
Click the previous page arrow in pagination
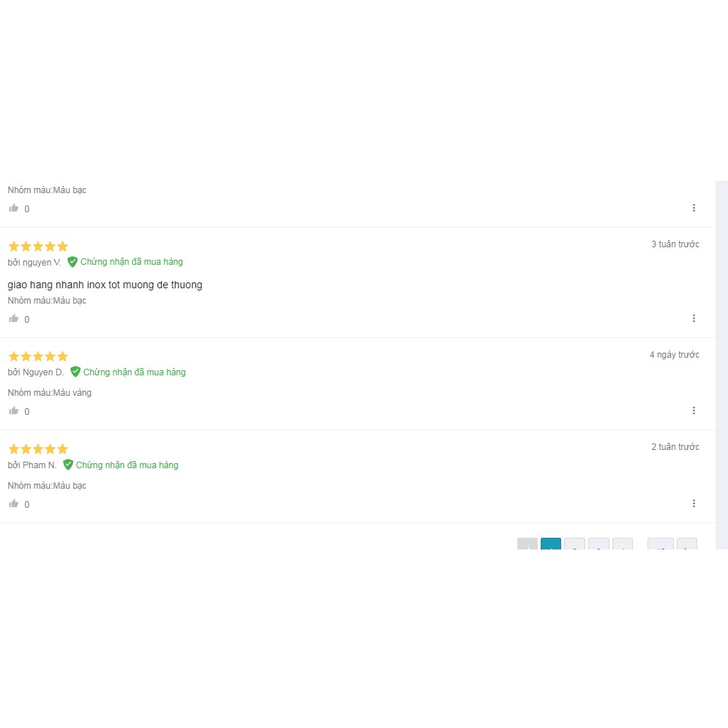[x=528, y=544]
